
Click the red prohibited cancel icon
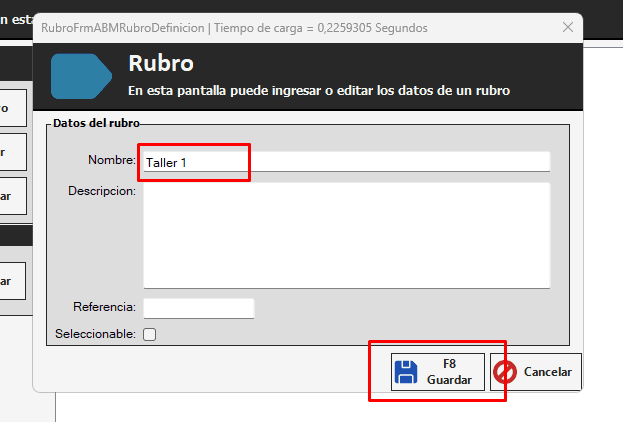tap(506, 372)
